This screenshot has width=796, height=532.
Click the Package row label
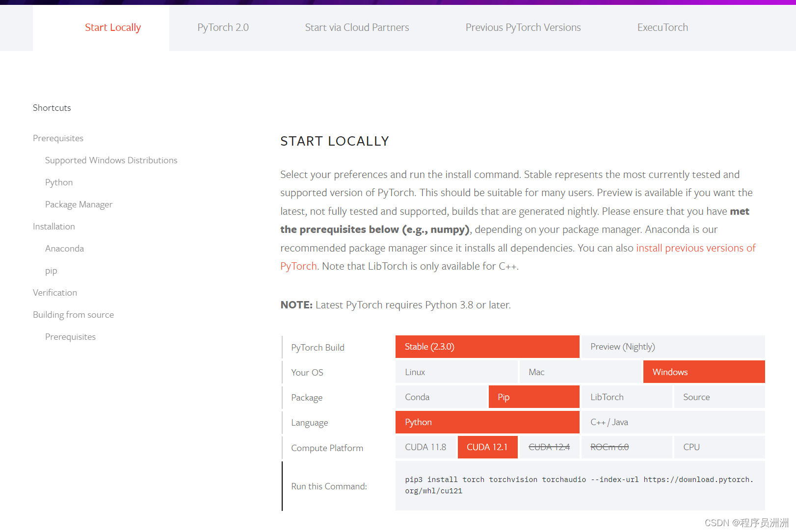point(307,398)
